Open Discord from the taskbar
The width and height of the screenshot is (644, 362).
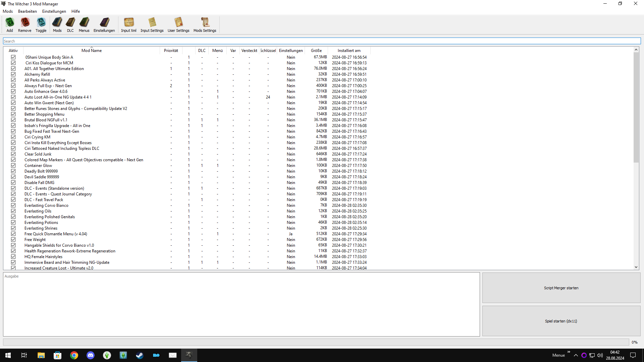91,355
